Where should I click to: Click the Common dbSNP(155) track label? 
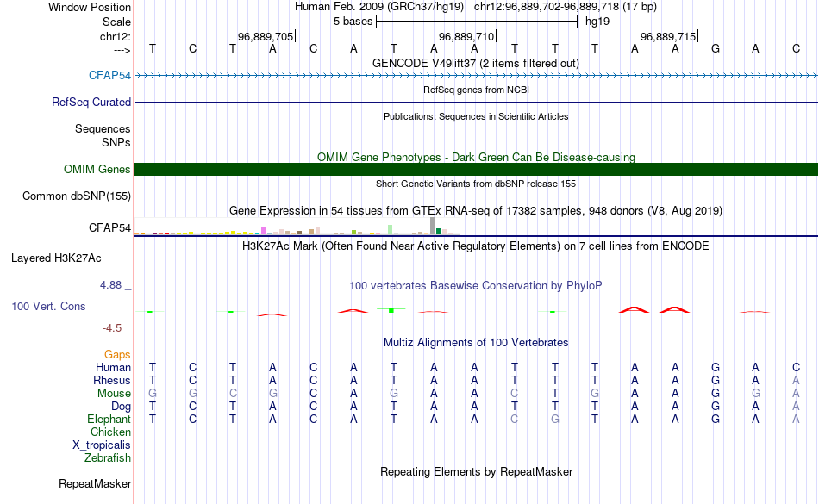(77, 196)
